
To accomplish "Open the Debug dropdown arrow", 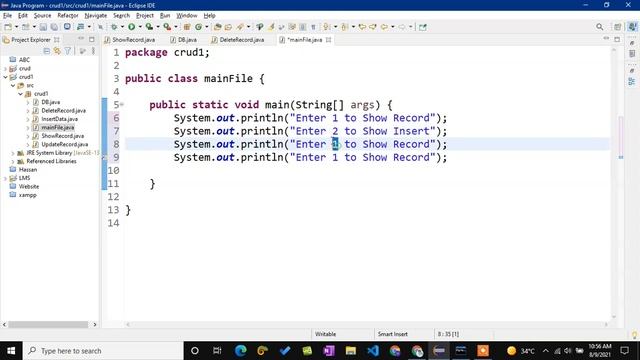I will click(122, 27).
